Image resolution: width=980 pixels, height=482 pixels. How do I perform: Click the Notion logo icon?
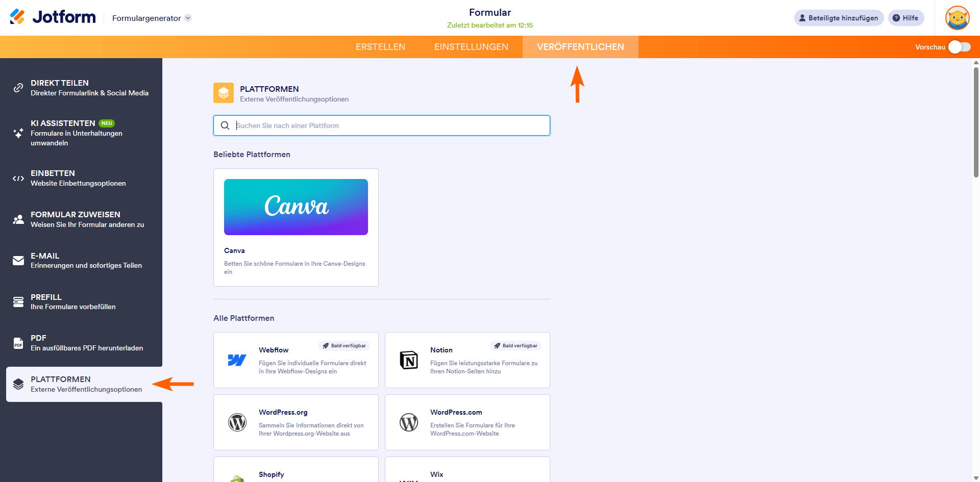[409, 360]
